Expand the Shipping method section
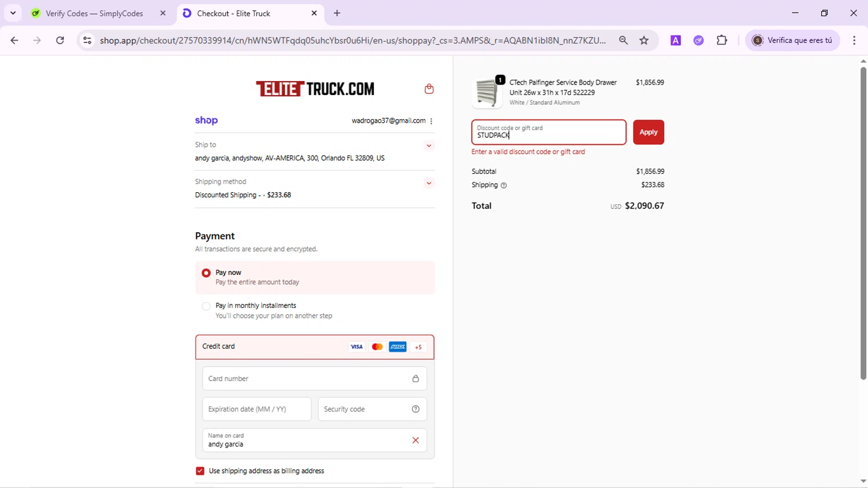The image size is (868, 488). pyautogui.click(x=429, y=184)
